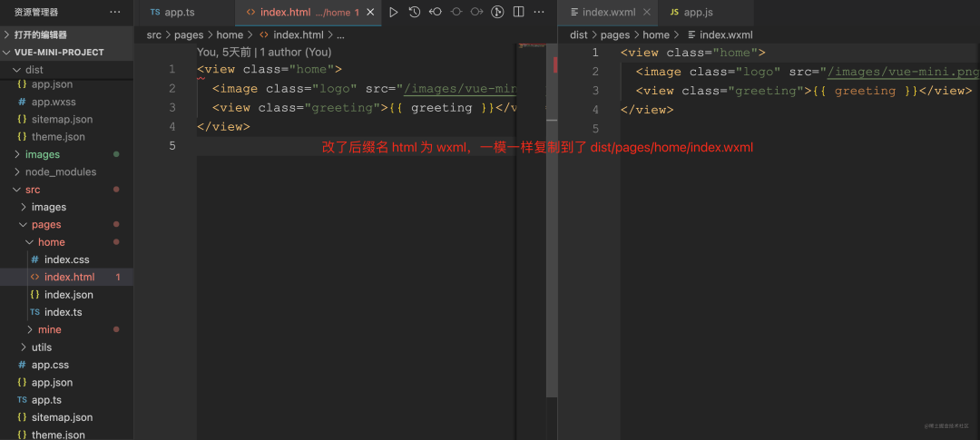Expand the node_modules folder
Screen dimensions: 980x440
[67, 171]
